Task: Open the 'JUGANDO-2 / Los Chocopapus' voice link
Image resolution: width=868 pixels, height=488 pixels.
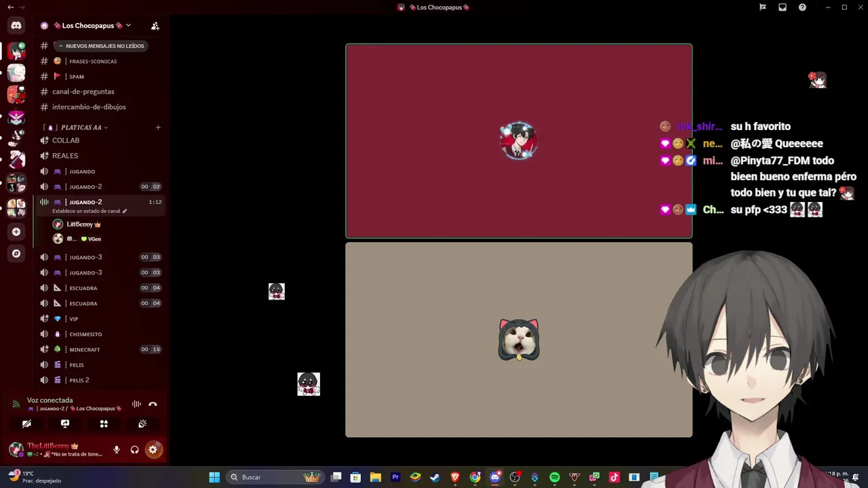Action: 75,409
